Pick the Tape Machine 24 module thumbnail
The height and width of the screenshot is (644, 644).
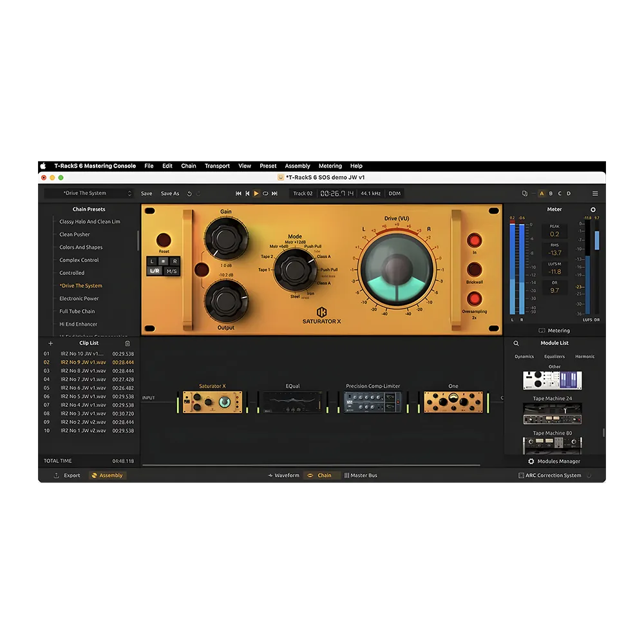click(x=553, y=413)
